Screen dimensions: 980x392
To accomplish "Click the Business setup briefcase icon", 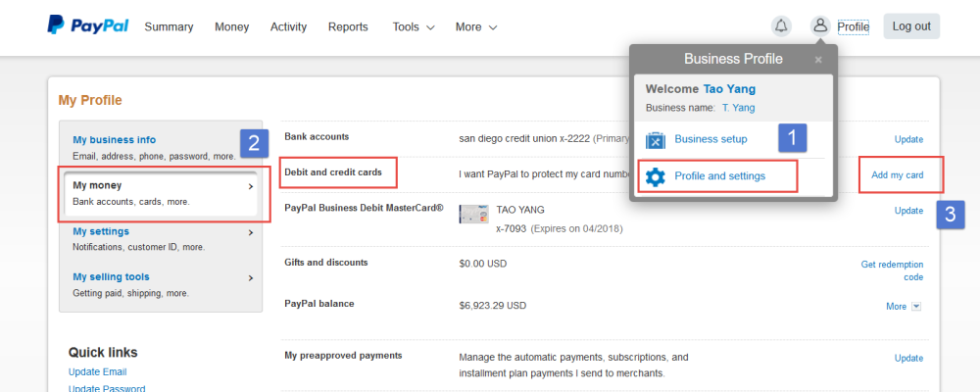I will coord(655,139).
